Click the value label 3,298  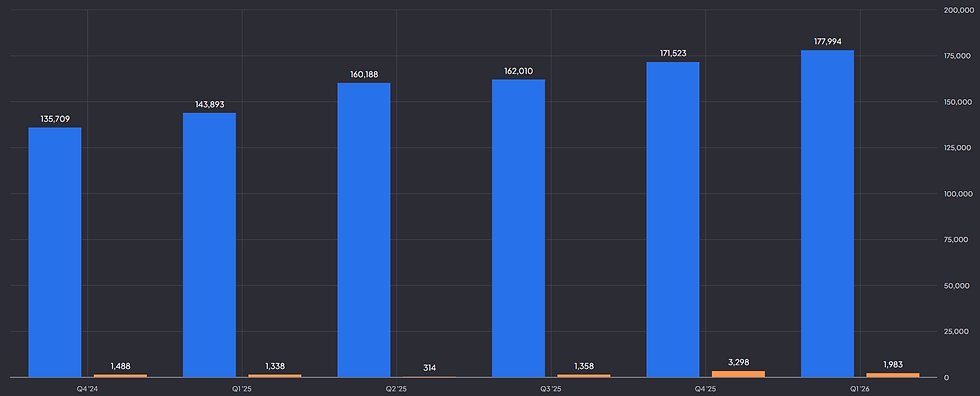pos(738,362)
